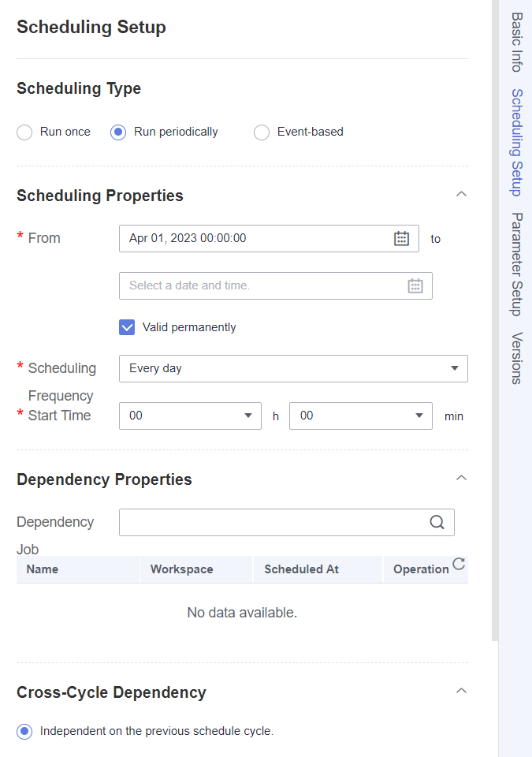Screen dimensions: 532x757
Task: Uncheck the Valid permanently checkbox
Action: coord(127,327)
